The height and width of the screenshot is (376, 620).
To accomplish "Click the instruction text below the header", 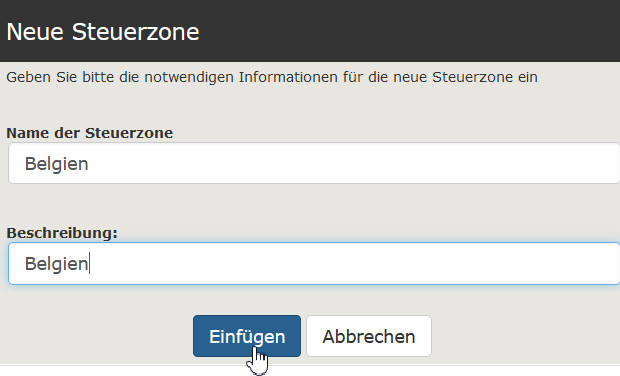I will coord(272,77).
